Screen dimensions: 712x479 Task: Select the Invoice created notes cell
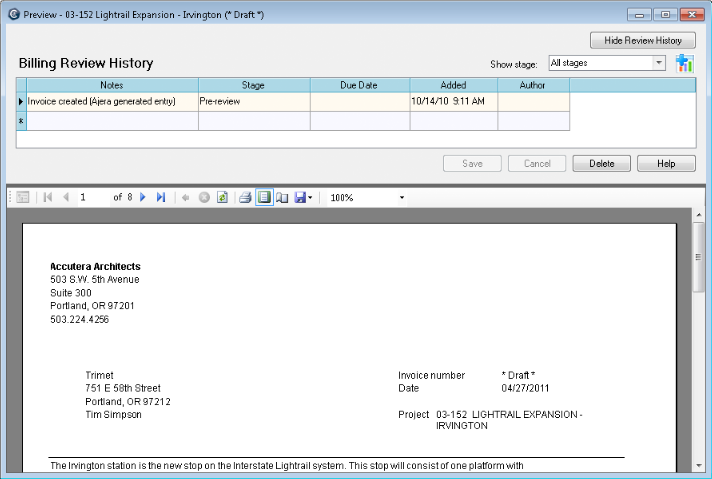[111, 101]
